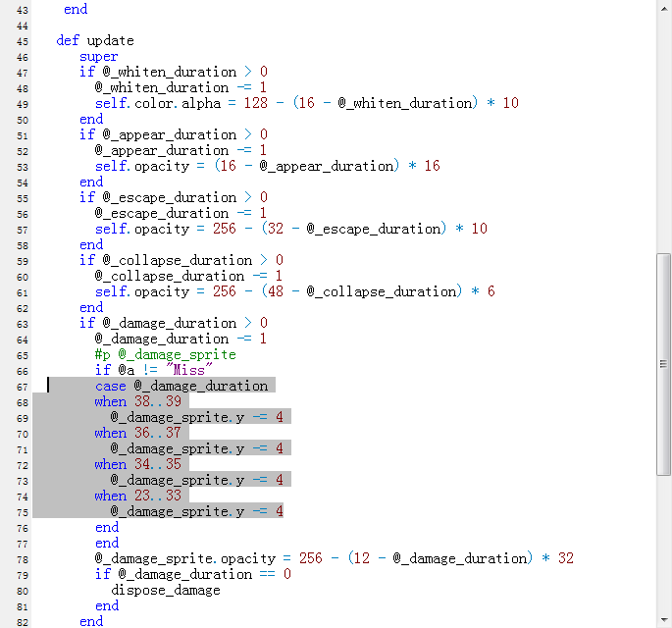
Task: Click the 'end' keyword on line 76
Action: 107,528
